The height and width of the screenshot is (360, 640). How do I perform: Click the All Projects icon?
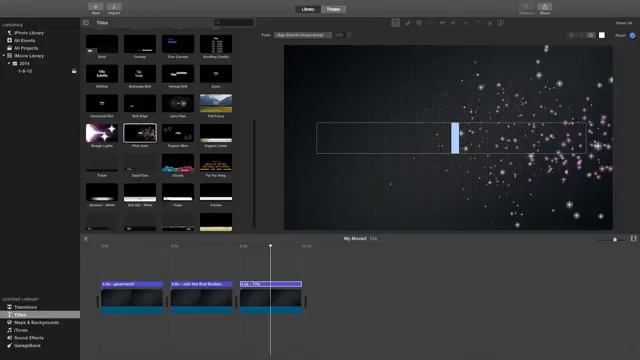tap(9, 48)
